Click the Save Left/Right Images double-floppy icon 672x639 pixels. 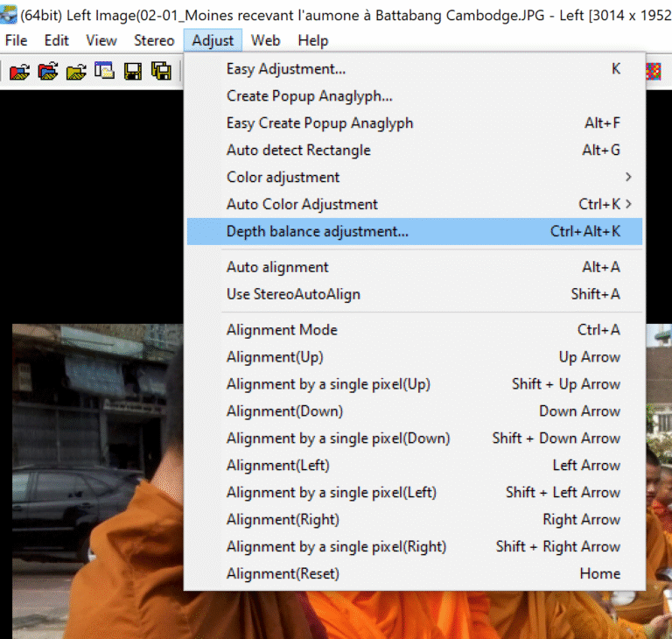tap(161, 71)
